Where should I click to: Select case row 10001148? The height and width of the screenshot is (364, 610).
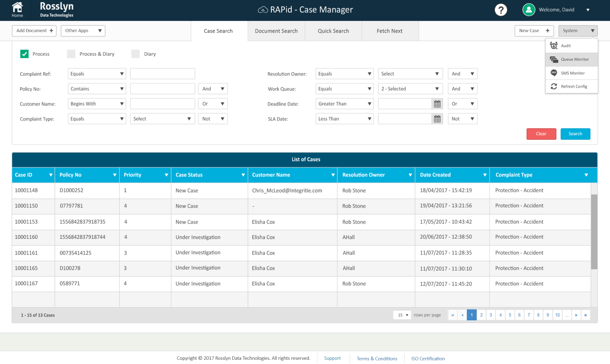(301, 190)
